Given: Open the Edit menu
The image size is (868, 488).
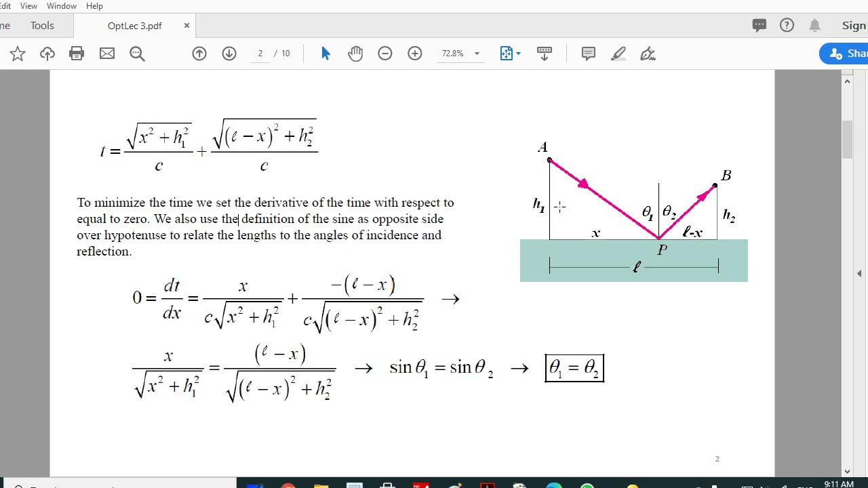Looking at the screenshot, I should point(5,6).
